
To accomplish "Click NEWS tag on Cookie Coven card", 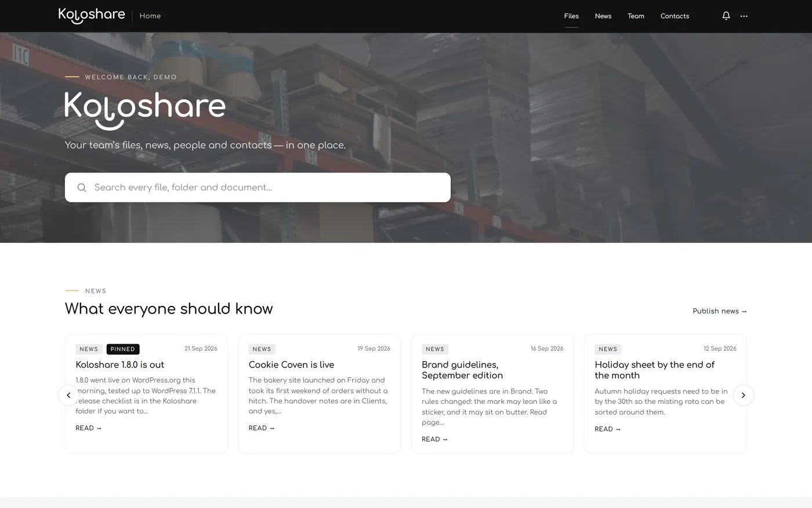I will click(x=262, y=349).
